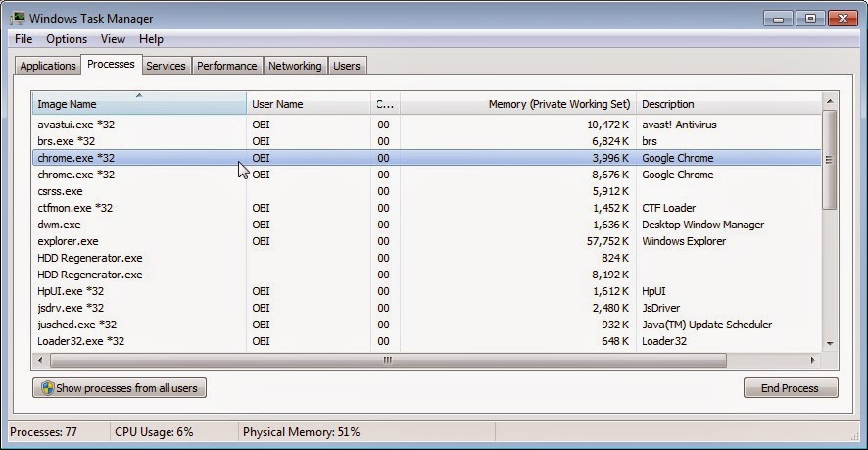
Task: Click the horizontal scrollbar right arrow
Action: click(813, 360)
